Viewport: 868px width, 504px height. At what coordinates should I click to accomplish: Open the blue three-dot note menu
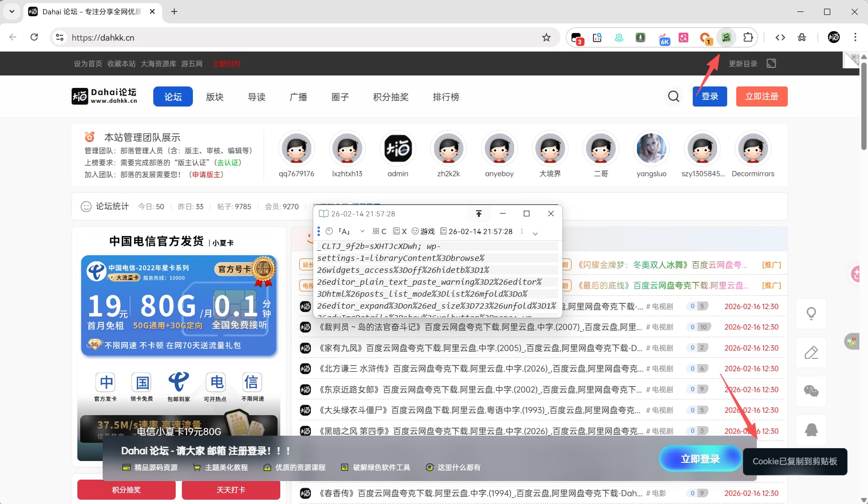[x=318, y=231]
